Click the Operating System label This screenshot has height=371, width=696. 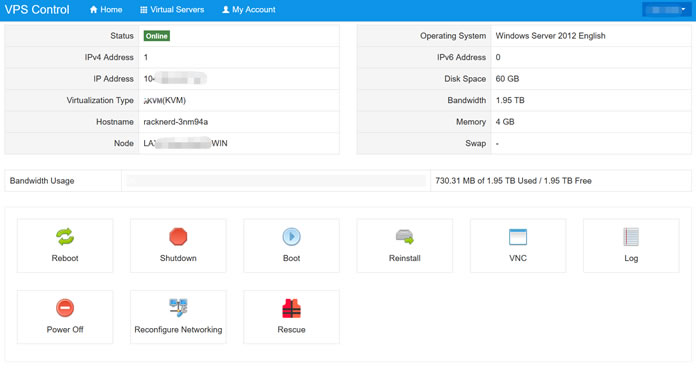click(x=453, y=36)
